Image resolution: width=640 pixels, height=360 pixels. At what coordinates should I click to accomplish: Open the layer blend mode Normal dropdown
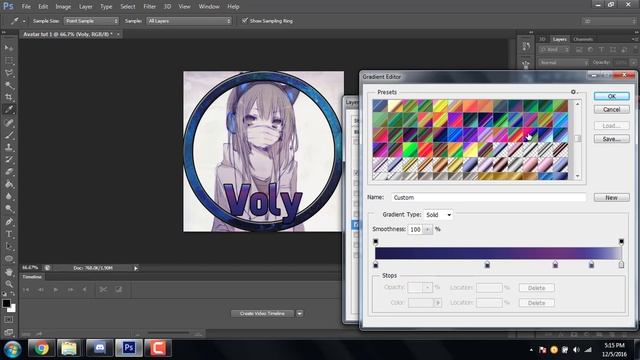pos(564,62)
